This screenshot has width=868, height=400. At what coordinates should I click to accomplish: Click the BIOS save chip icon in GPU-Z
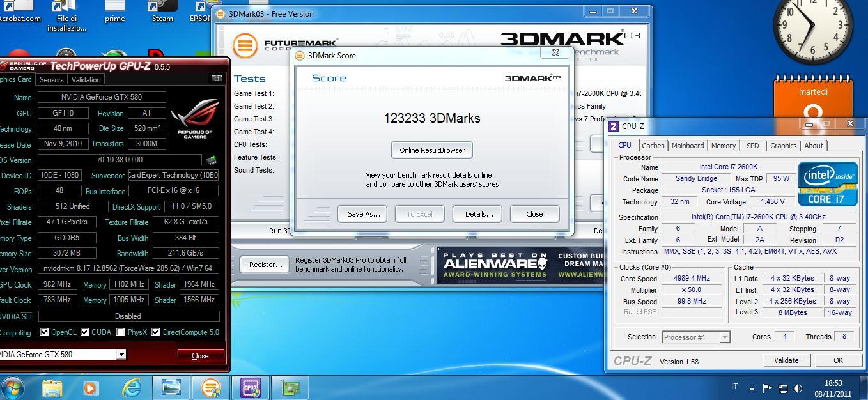[x=211, y=160]
